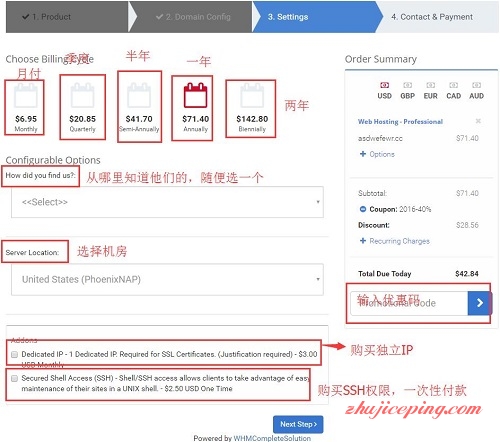Focus the Promotional Code input field
Viewport: 500px width, 442px height.
[x=409, y=303]
